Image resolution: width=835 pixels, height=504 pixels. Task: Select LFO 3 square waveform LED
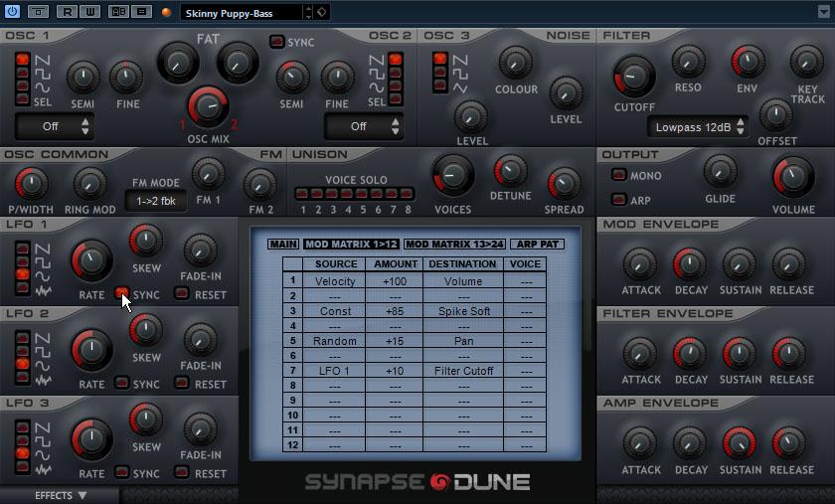[x=22, y=440]
